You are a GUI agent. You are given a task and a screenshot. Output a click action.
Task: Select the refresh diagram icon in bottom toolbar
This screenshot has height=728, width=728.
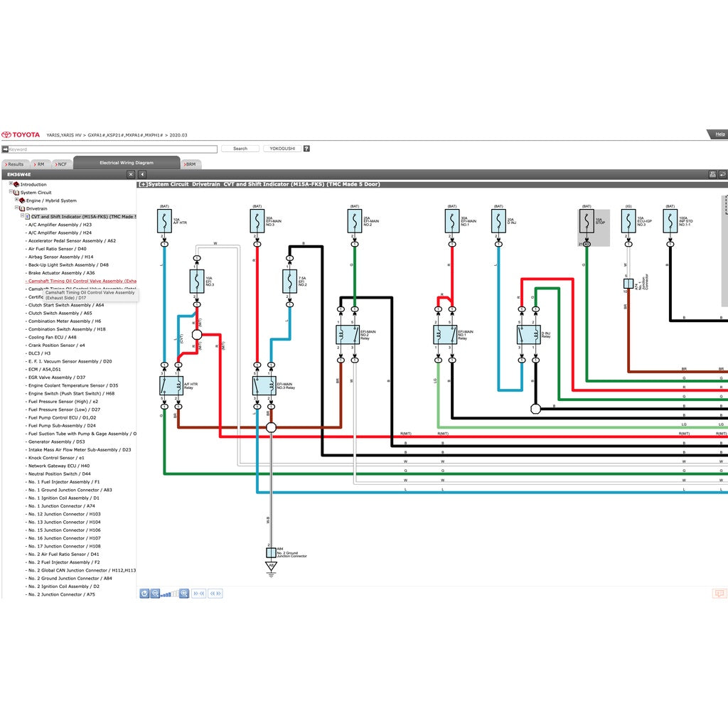[x=144, y=594]
